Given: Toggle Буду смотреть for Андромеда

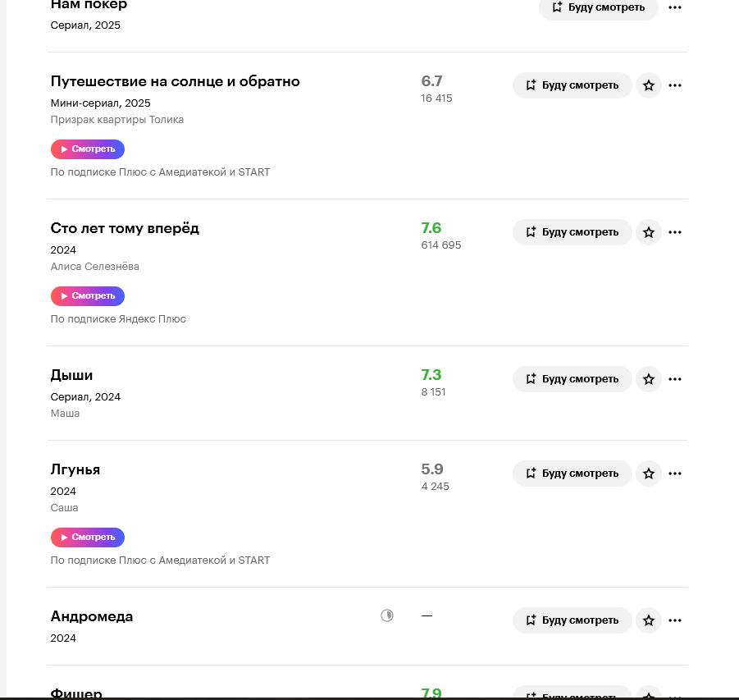Looking at the screenshot, I should (572, 620).
